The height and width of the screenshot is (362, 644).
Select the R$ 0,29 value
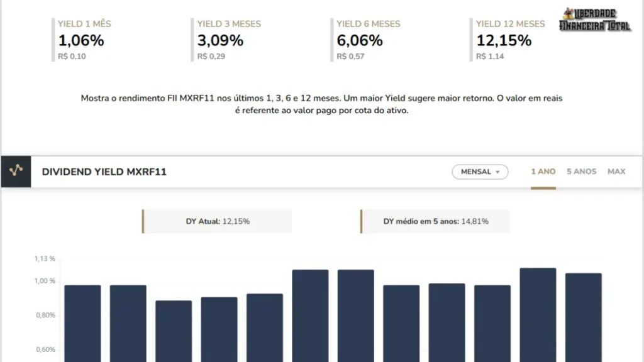(x=211, y=56)
